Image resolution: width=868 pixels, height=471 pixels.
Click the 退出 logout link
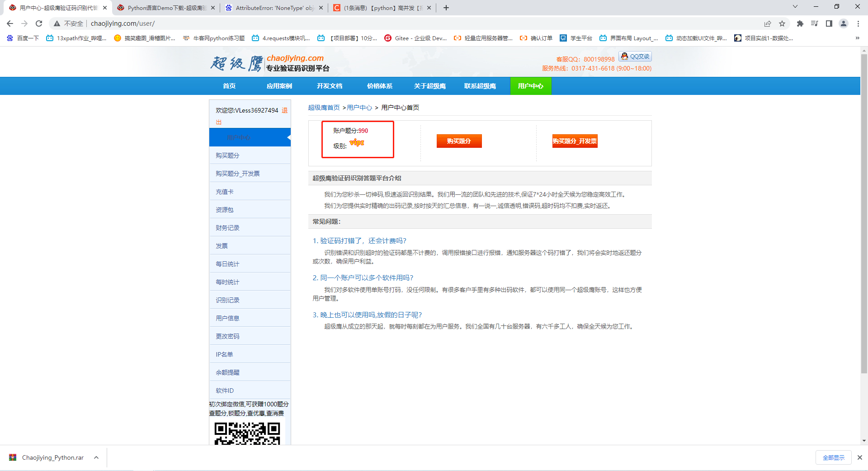[x=285, y=111]
